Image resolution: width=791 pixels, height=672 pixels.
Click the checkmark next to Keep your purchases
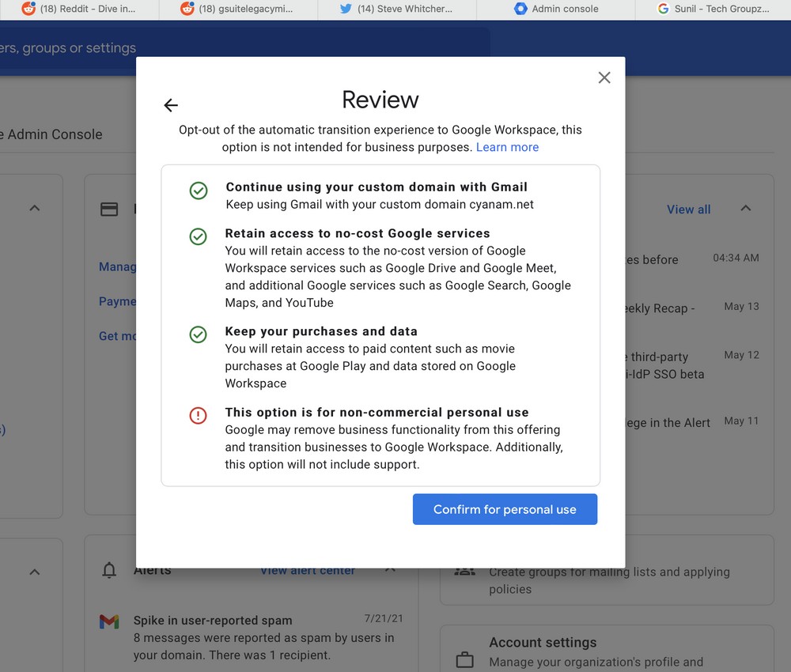(x=199, y=334)
